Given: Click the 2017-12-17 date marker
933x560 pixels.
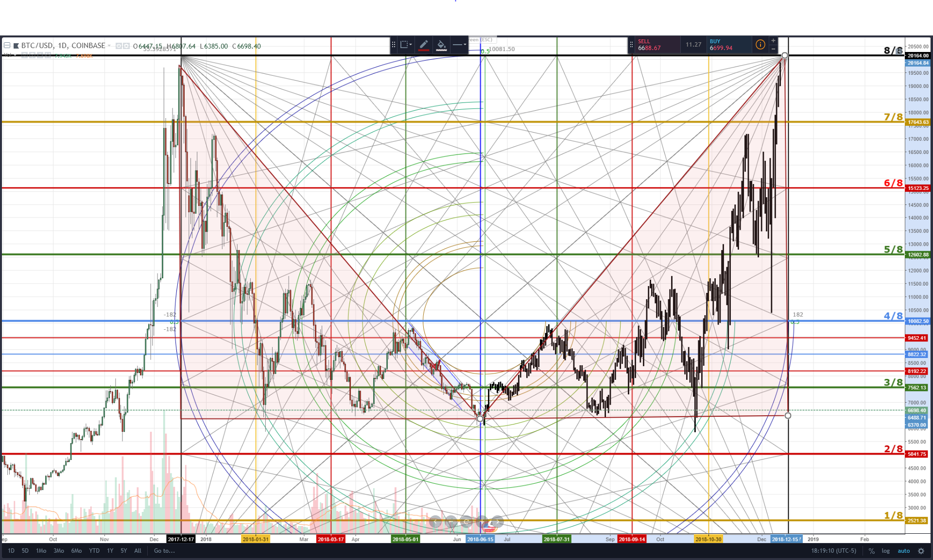Looking at the screenshot, I should pos(181,539).
